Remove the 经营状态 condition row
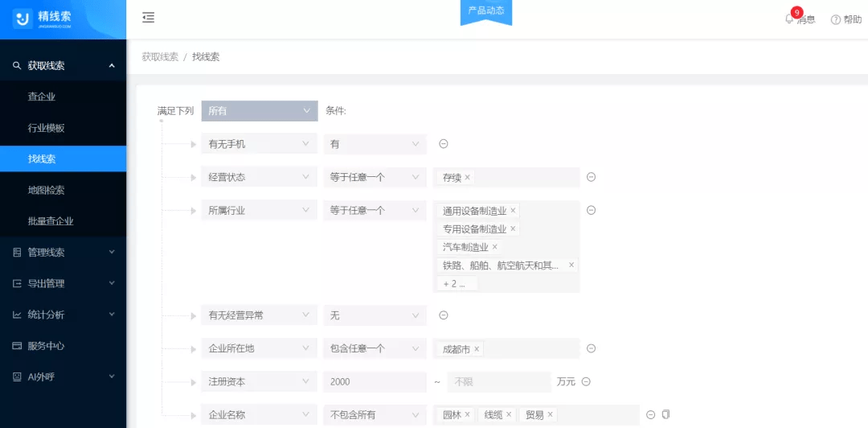 591,177
